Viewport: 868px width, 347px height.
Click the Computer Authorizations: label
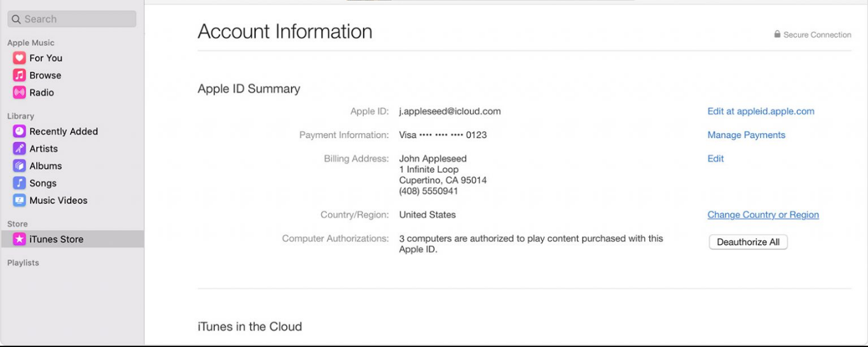(x=335, y=239)
